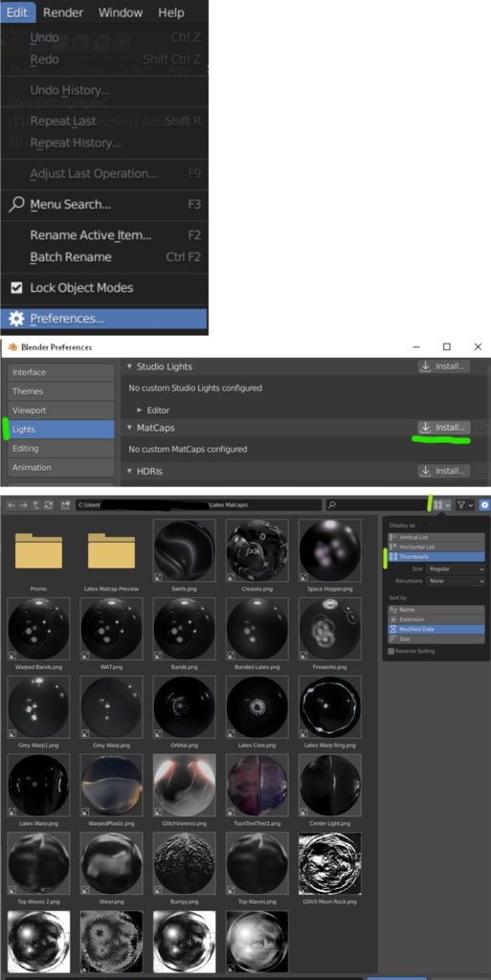
Task: Open the Latex Matcap Preview folder
Action: click(x=111, y=554)
